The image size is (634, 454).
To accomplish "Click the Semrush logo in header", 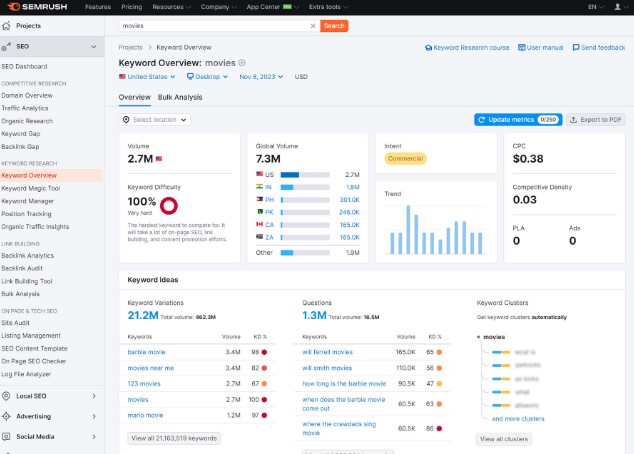I will click(x=38, y=7).
